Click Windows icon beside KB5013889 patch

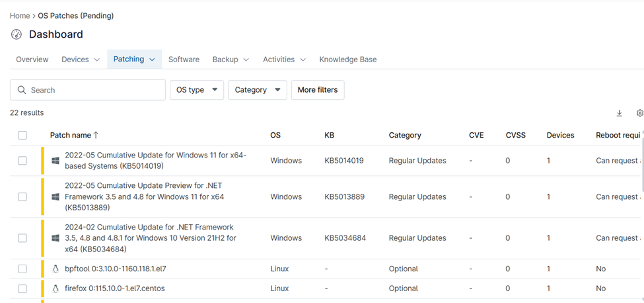coord(55,197)
